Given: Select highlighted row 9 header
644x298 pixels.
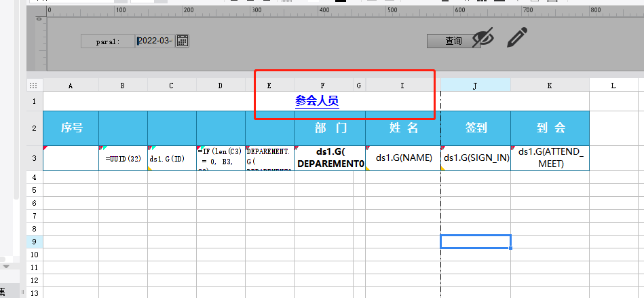Looking at the screenshot, I should 35,242.
